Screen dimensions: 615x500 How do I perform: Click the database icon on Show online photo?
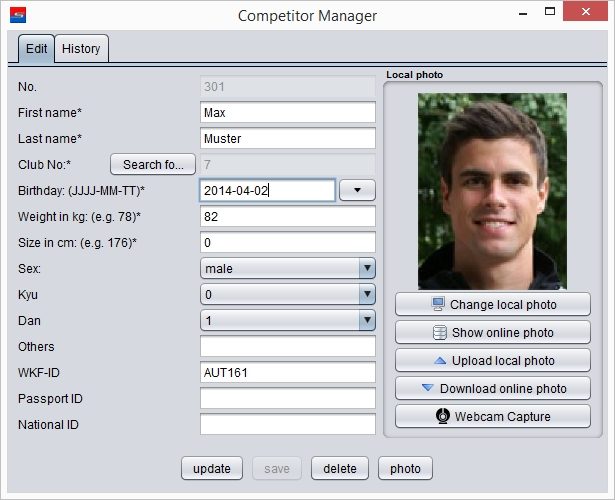pyautogui.click(x=440, y=333)
